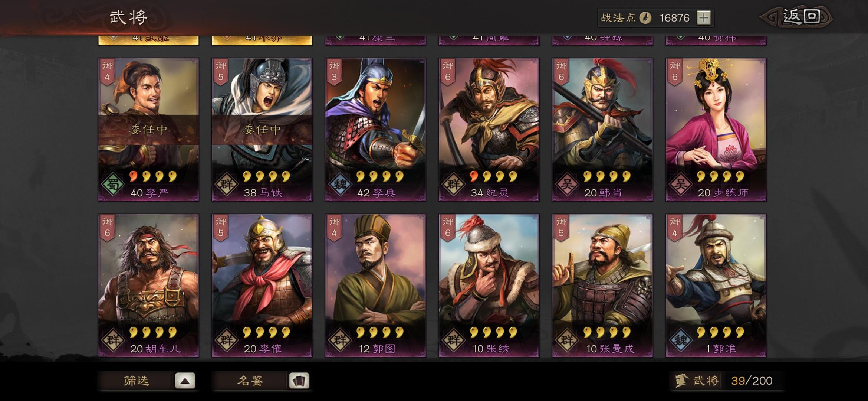Select the 步练师 general card
Viewport: 868px width, 401px height.
[x=716, y=130]
